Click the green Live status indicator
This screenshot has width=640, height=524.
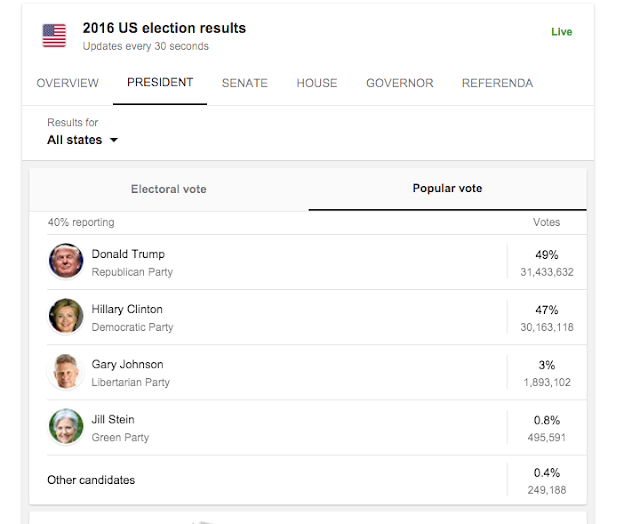click(x=562, y=32)
